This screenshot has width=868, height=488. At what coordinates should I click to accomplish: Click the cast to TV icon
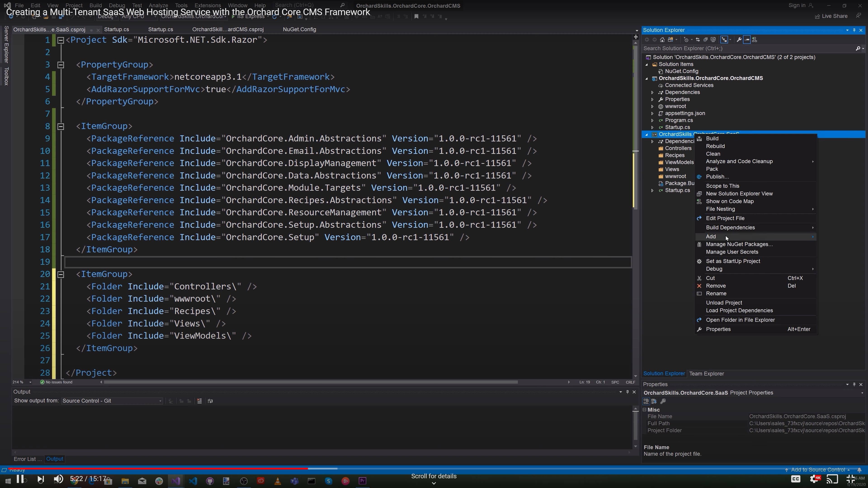coord(832,479)
